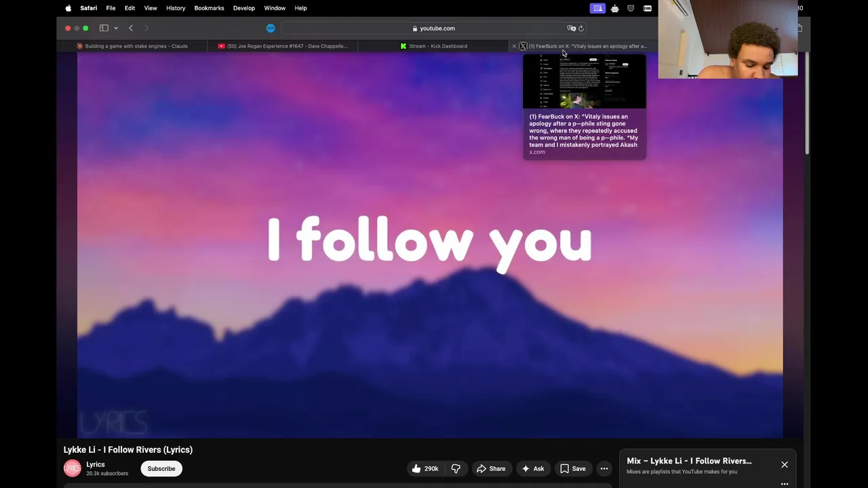Close the Mix playlist panel
This screenshot has height=488, width=868.
(x=785, y=464)
